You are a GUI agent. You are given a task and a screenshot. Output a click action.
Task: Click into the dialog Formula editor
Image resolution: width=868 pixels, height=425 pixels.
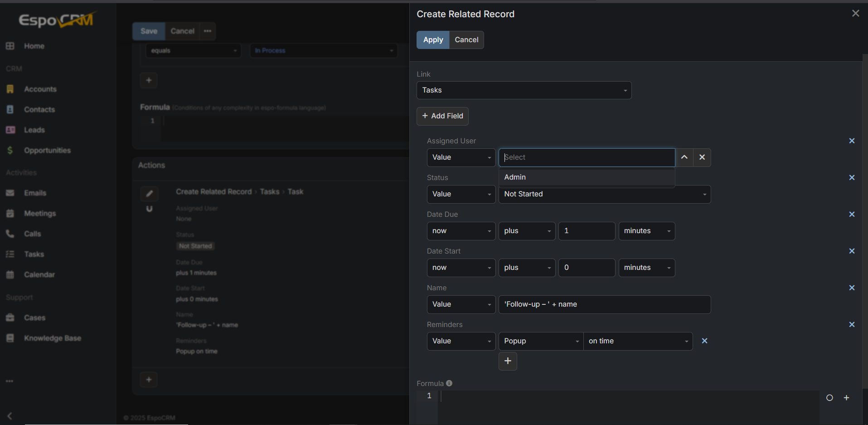[x=628, y=407]
